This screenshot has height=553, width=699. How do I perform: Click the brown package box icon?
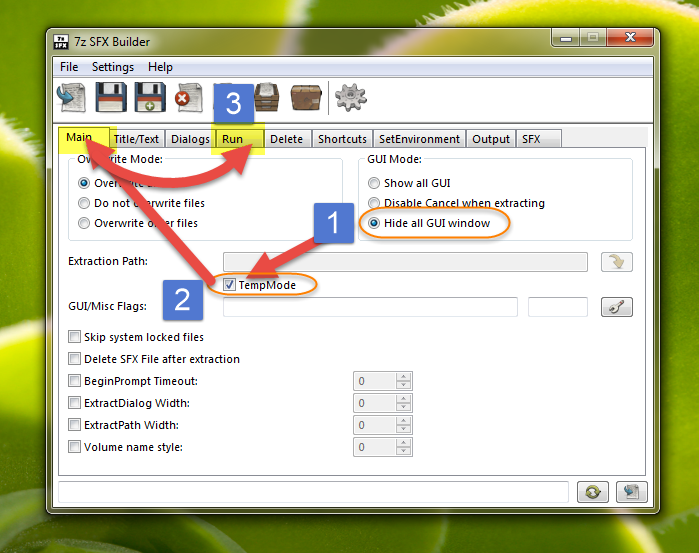coord(306,98)
